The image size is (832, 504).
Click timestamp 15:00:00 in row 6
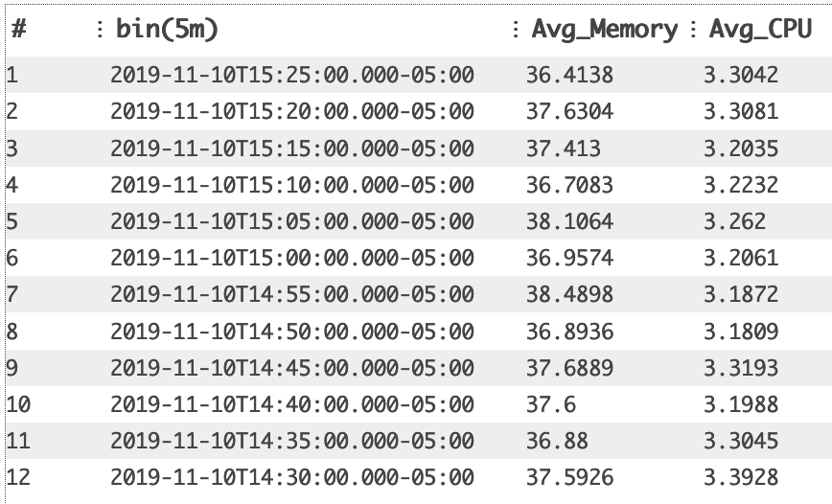[291, 258]
